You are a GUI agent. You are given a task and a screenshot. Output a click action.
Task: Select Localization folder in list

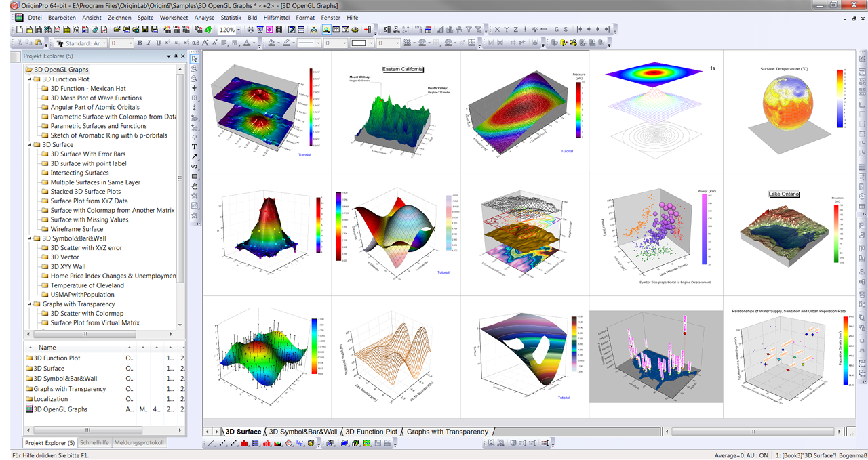click(51, 399)
